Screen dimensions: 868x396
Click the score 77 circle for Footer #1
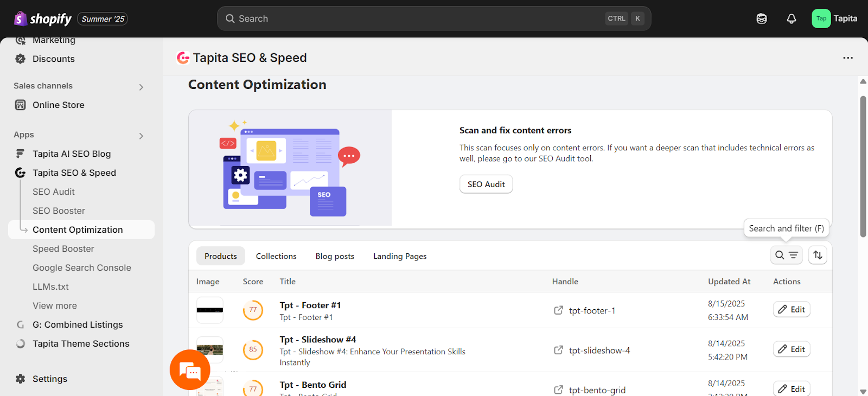click(x=253, y=310)
